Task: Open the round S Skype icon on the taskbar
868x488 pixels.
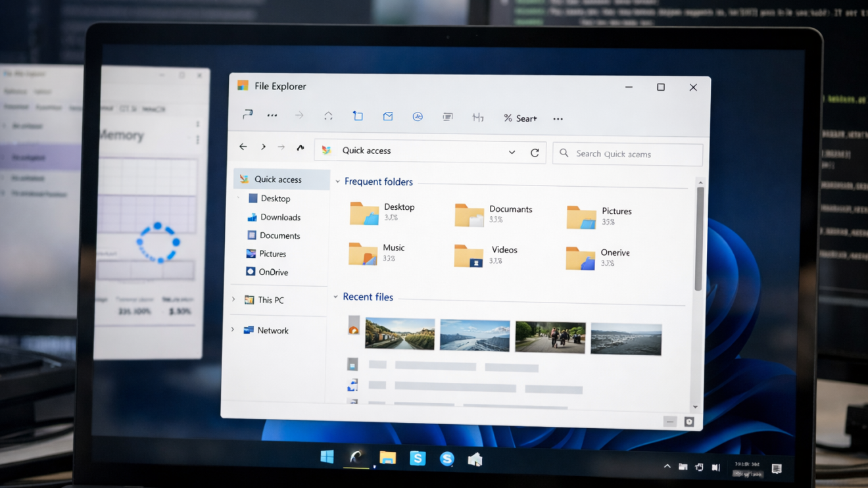Action: pyautogui.click(x=447, y=459)
